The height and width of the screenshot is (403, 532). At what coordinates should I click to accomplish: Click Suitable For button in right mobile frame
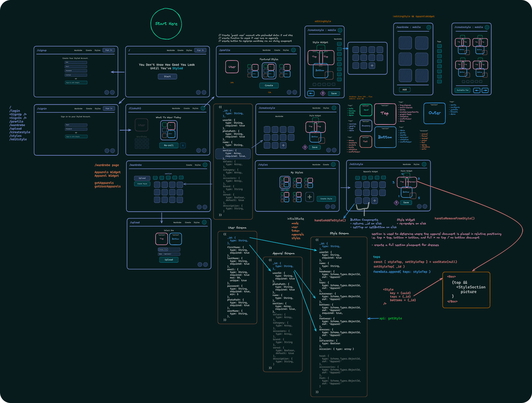click(x=463, y=90)
